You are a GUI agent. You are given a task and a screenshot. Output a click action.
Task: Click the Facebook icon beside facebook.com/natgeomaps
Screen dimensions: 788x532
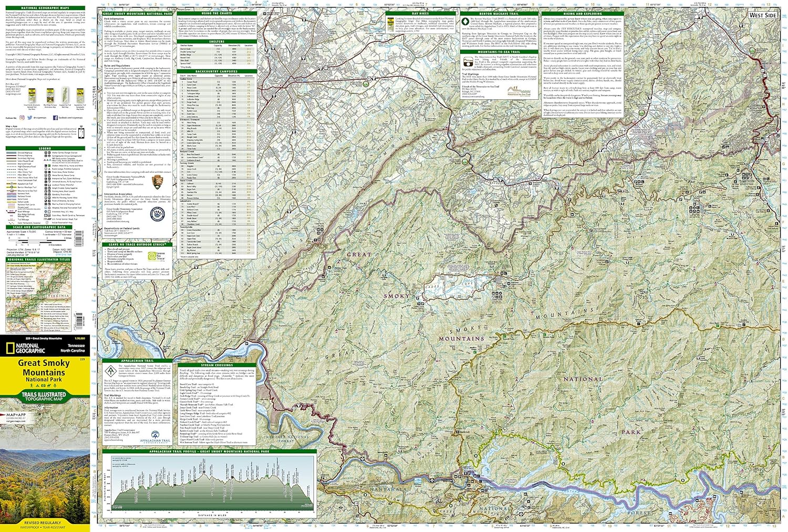click(56, 118)
